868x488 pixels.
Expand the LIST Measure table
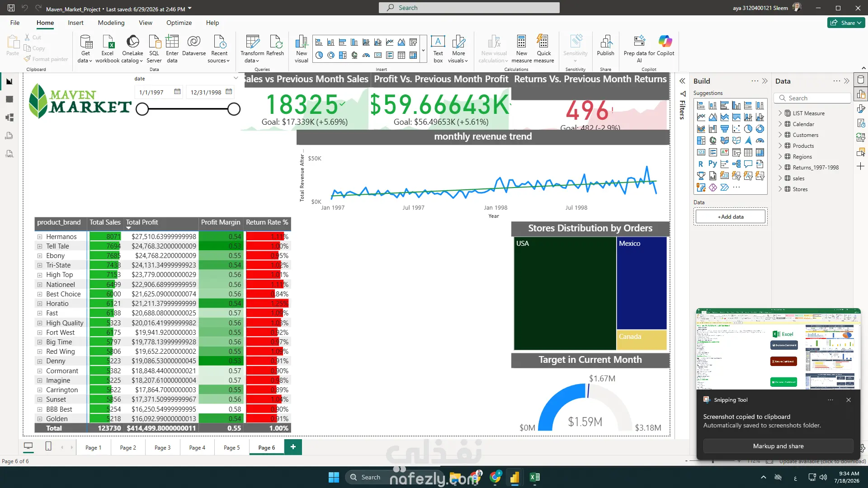780,113
